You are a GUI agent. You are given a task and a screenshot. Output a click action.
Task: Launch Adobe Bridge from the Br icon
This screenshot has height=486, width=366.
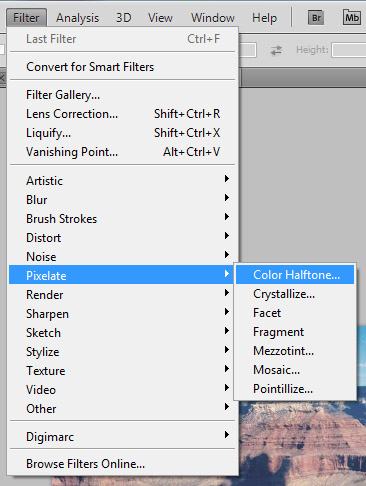click(x=316, y=17)
